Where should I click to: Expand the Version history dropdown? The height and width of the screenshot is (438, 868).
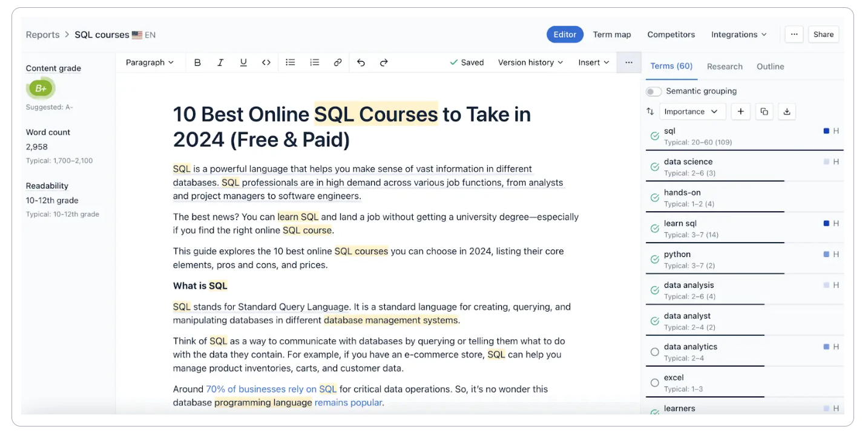530,62
